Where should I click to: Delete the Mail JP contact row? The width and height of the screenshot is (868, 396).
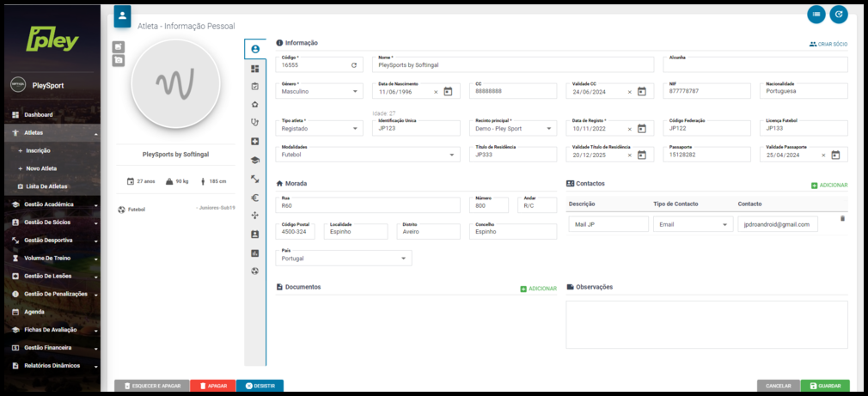tap(842, 219)
